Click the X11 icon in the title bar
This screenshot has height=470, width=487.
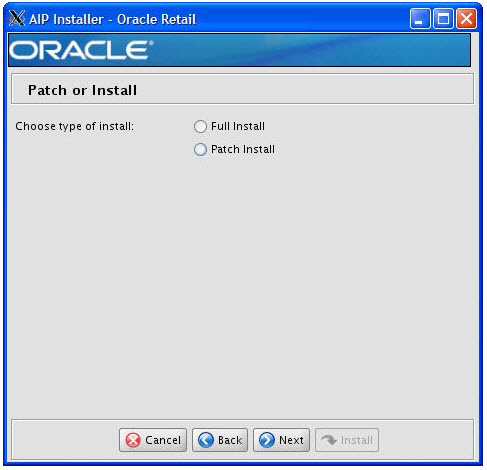pos(17,19)
